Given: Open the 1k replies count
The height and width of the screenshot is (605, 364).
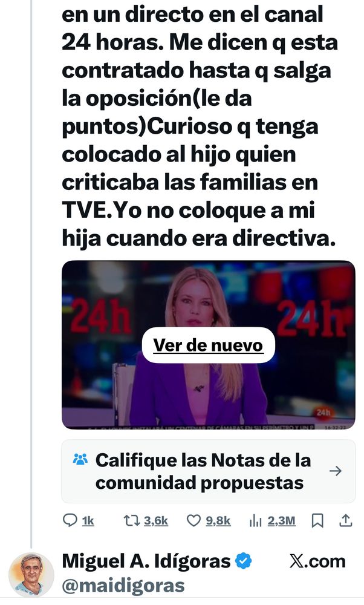Looking at the screenshot, I should (88, 521).
